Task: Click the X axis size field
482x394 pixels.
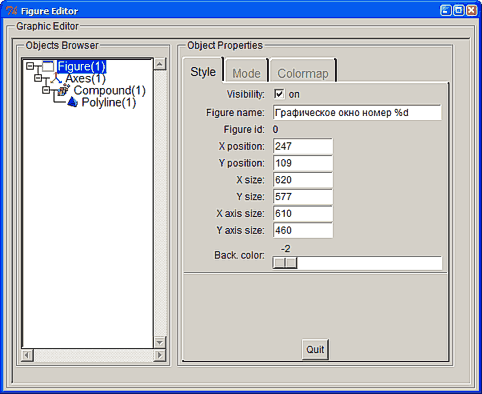Action: pos(303,213)
